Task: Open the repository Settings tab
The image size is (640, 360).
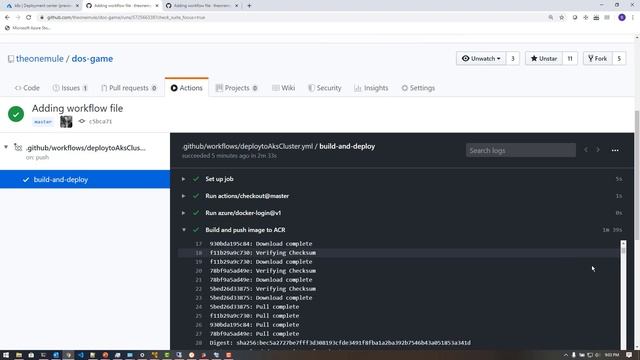Action: [x=418, y=88]
